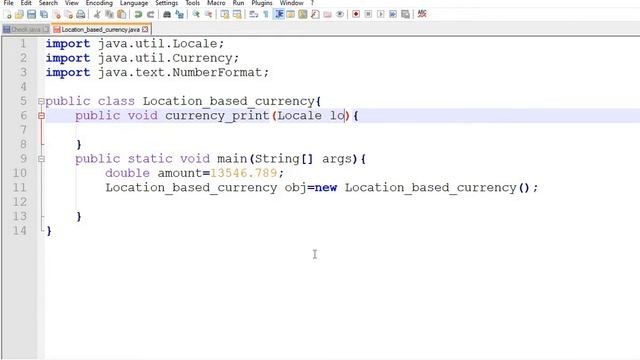
Task: Toggle synchronize horizontal scrolling icon
Action: [x=237, y=15]
